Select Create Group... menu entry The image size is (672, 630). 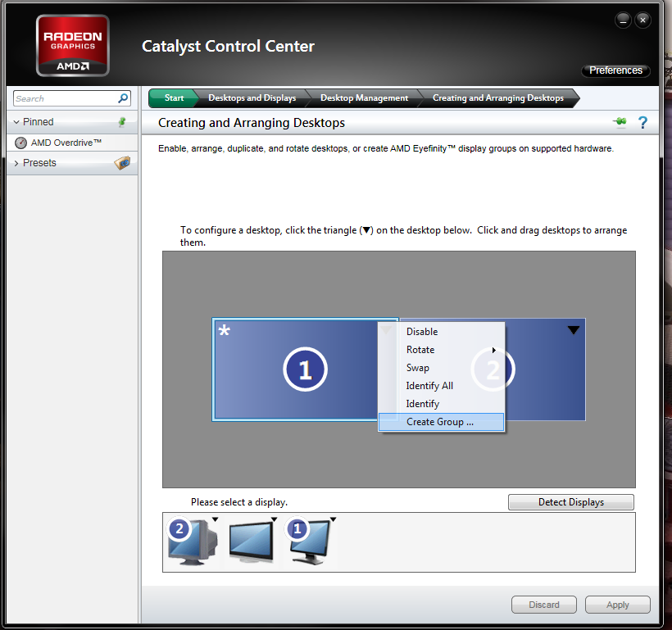point(441,422)
